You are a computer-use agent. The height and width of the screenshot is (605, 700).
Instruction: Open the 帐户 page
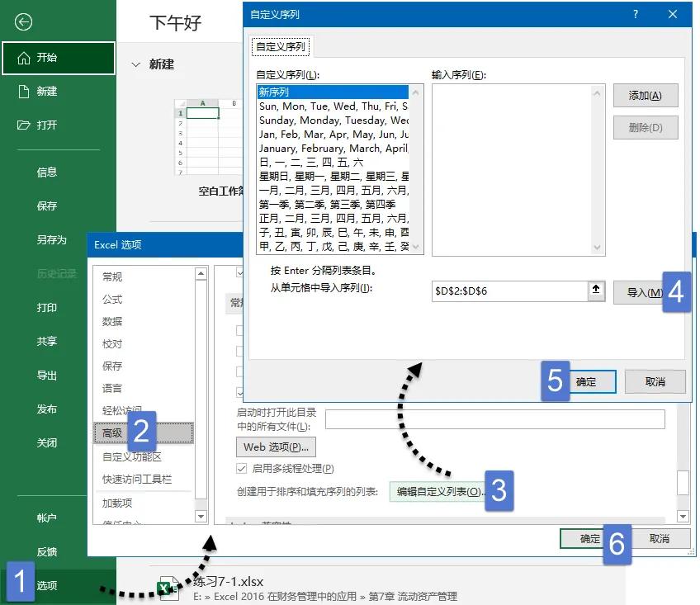tap(46, 518)
